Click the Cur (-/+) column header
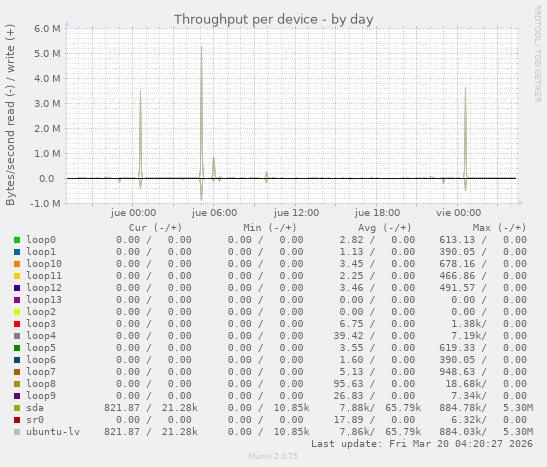Viewport: 547px width, 467px height. 155,228
